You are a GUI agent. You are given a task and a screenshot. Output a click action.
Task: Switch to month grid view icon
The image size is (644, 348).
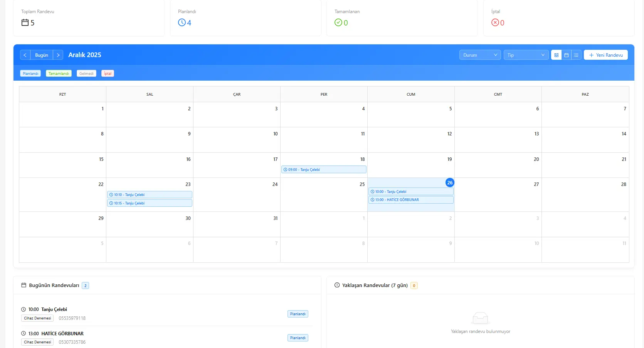[556, 55]
